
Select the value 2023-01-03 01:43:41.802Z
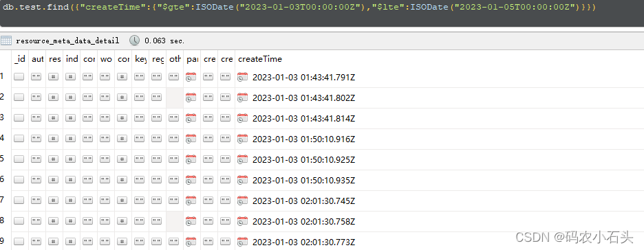[x=303, y=98]
